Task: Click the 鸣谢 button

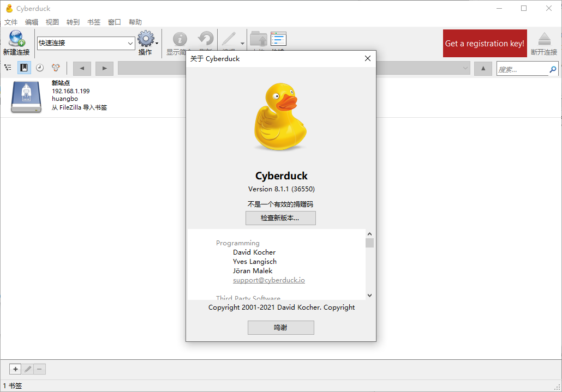Action: coord(280,328)
